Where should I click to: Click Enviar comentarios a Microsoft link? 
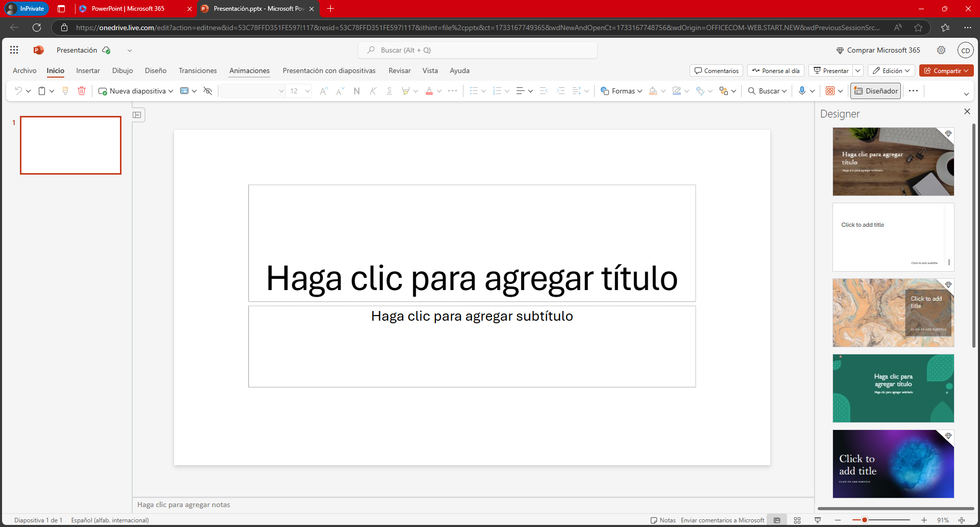(x=722, y=520)
